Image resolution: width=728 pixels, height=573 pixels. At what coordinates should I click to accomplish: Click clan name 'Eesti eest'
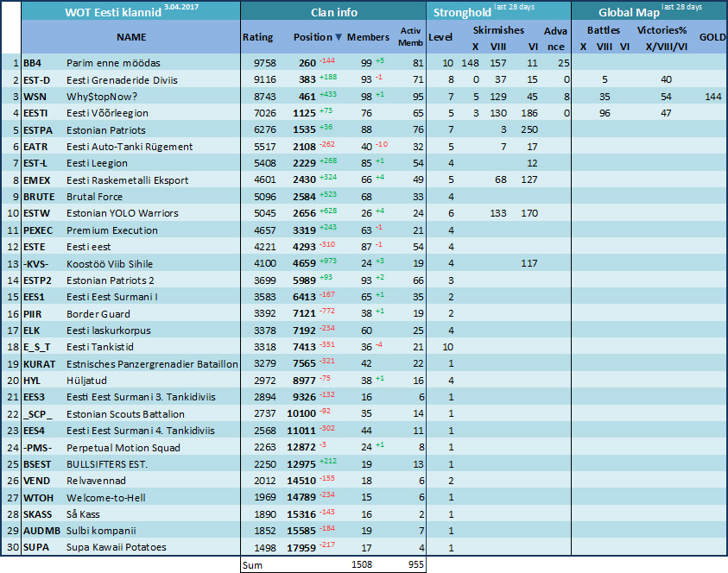tap(88, 247)
